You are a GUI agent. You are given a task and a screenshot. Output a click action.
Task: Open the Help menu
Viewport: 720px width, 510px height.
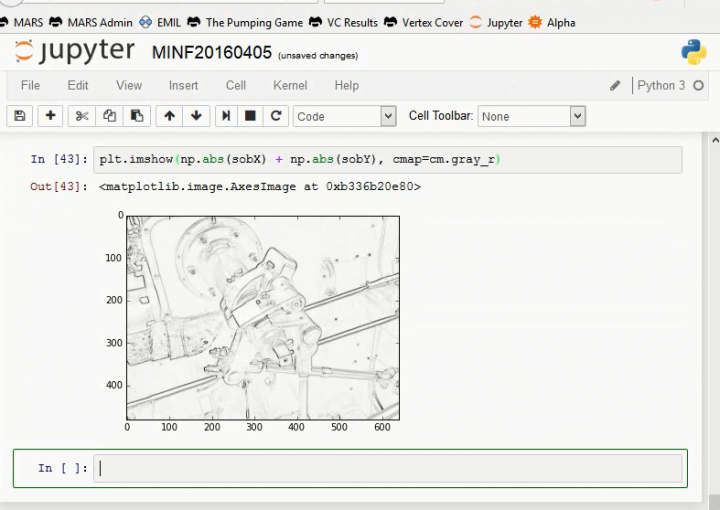(346, 85)
